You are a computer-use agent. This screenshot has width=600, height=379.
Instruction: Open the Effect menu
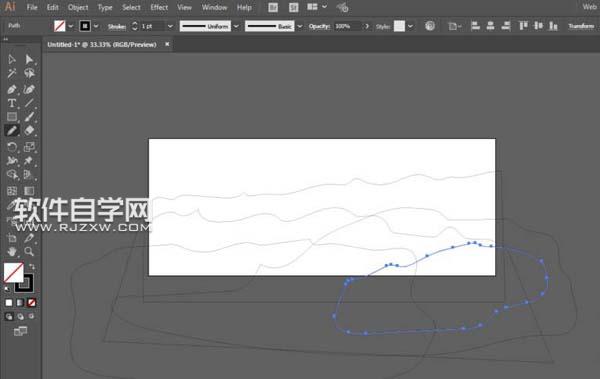pos(159,7)
